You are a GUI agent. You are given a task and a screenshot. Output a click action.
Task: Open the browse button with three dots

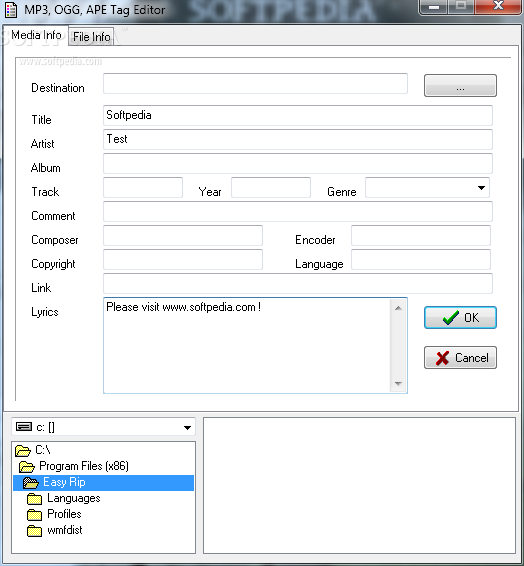(460, 86)
